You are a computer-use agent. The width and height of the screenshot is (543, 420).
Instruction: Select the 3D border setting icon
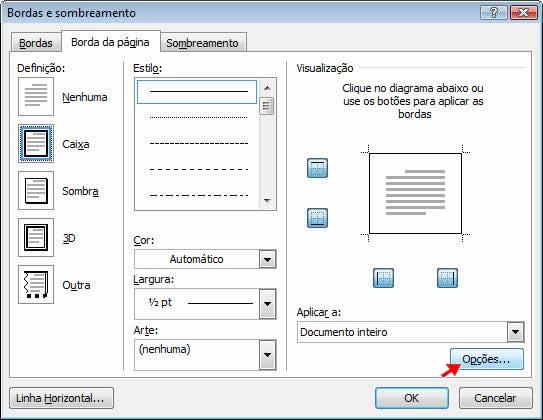[x=36, y=238]
